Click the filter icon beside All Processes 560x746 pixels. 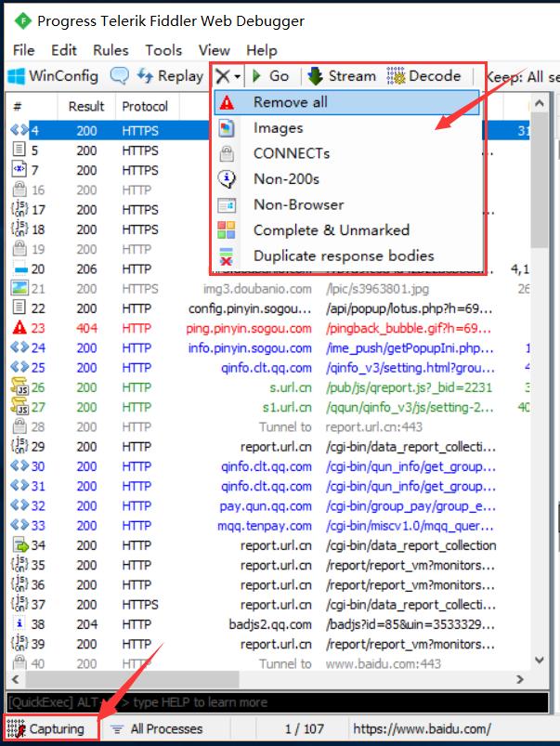point(117,729)
